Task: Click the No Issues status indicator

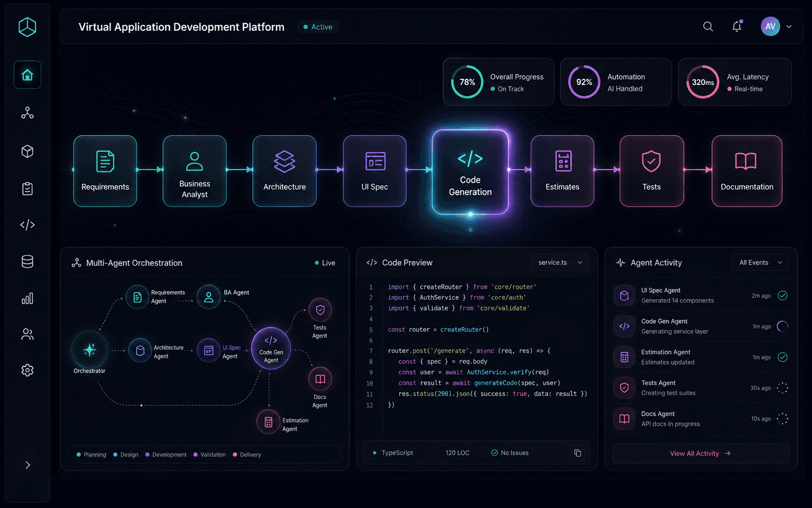Action: tap(510, 453)
